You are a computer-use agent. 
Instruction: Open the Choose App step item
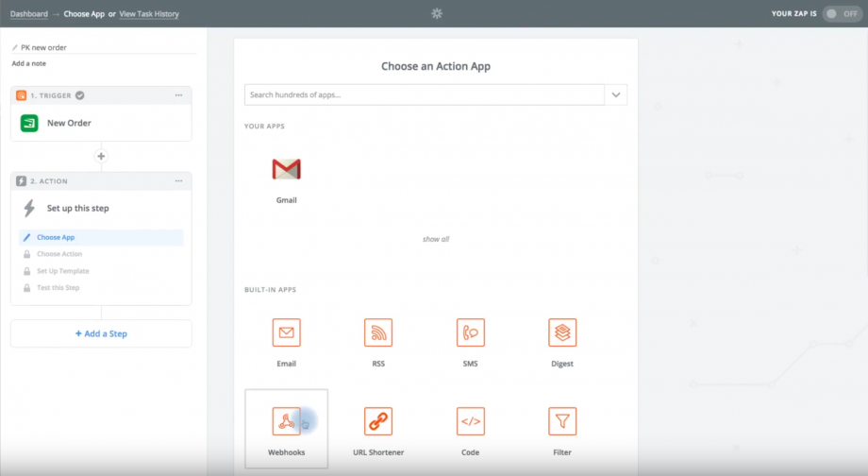point(101,237)
